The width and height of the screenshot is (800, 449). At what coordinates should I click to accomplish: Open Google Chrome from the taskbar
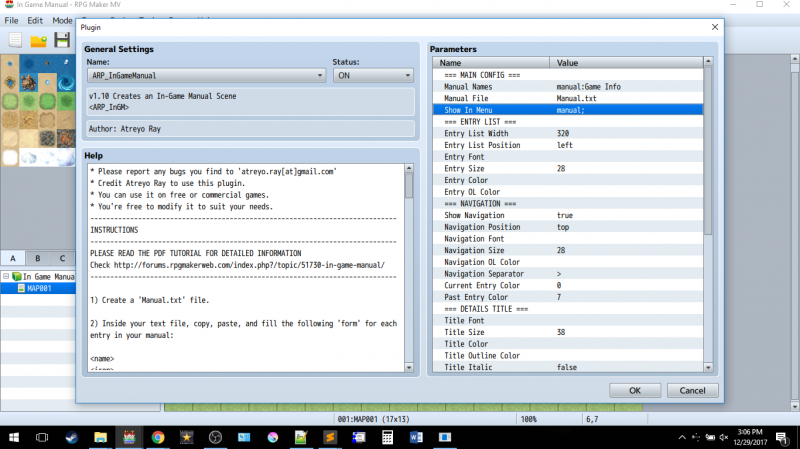click(x=158, y=437)
